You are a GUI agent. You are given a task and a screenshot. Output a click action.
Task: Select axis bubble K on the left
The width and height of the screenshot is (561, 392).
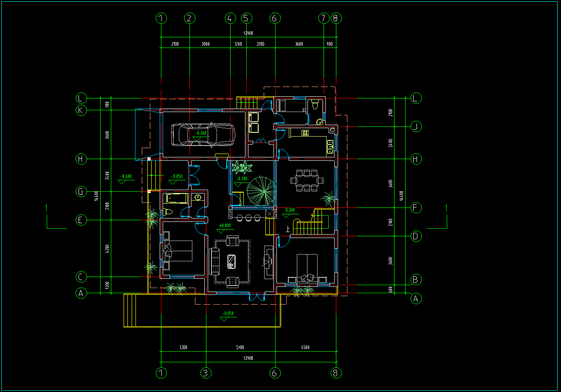[81, 110]
